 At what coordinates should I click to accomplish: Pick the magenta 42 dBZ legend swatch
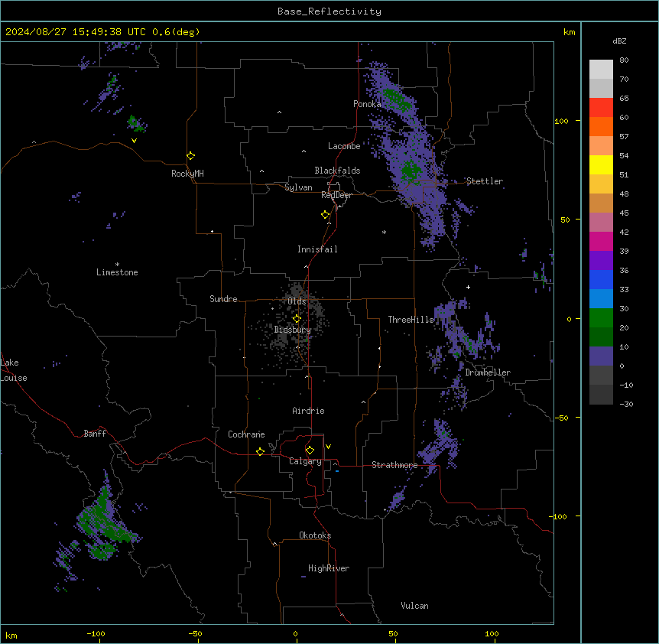click(601, 241)
